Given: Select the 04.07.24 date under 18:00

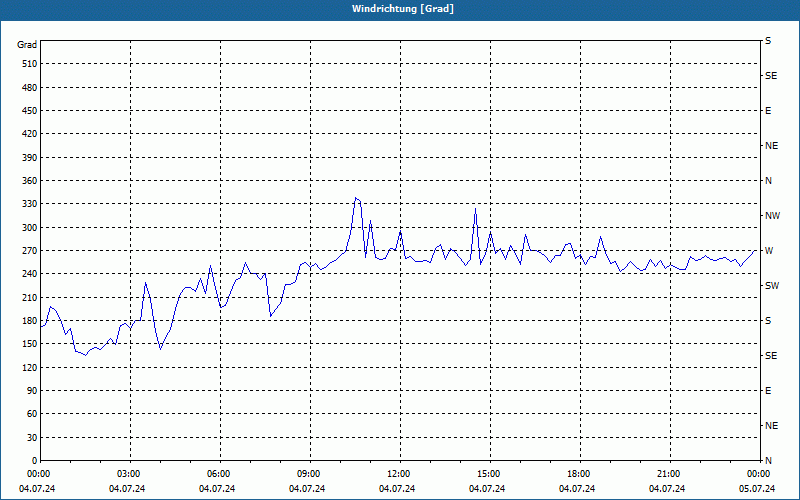Looking at the screenshot, I should coord(577,489).
